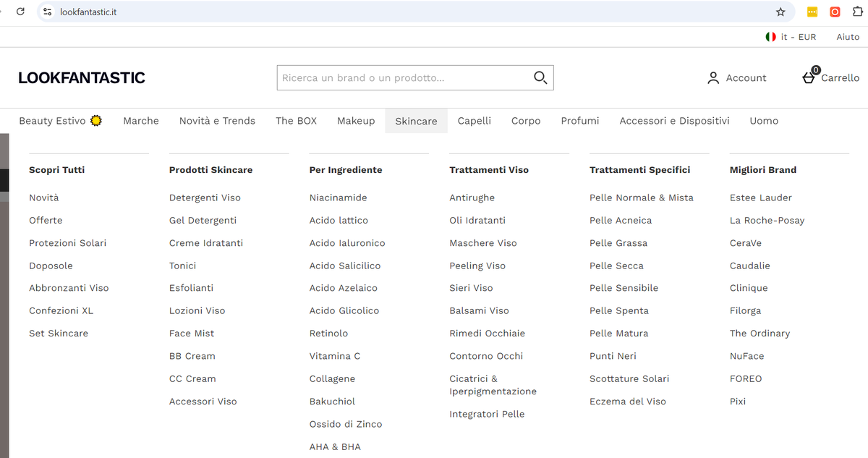The width and height of the screenshot is (868, 458).
Task: Open Ossido di Zinco link
Action: (346, 424)
